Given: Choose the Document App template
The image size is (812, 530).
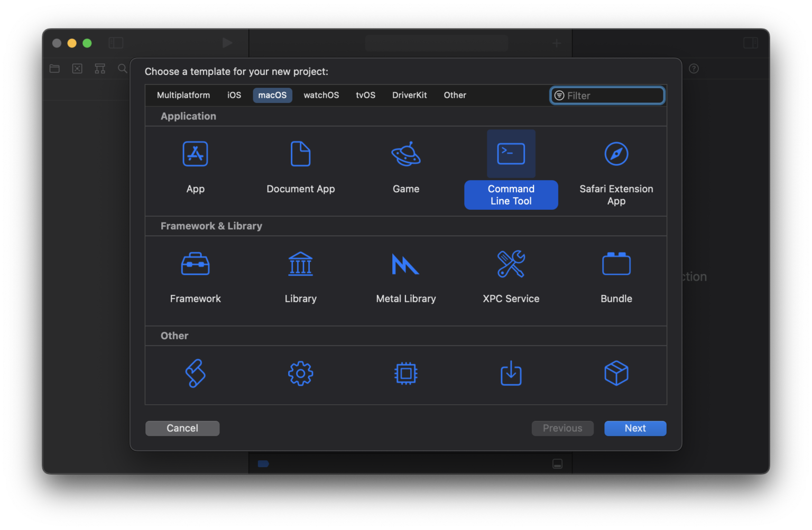Looking at the screenshot, I should [x=300, y=154].
